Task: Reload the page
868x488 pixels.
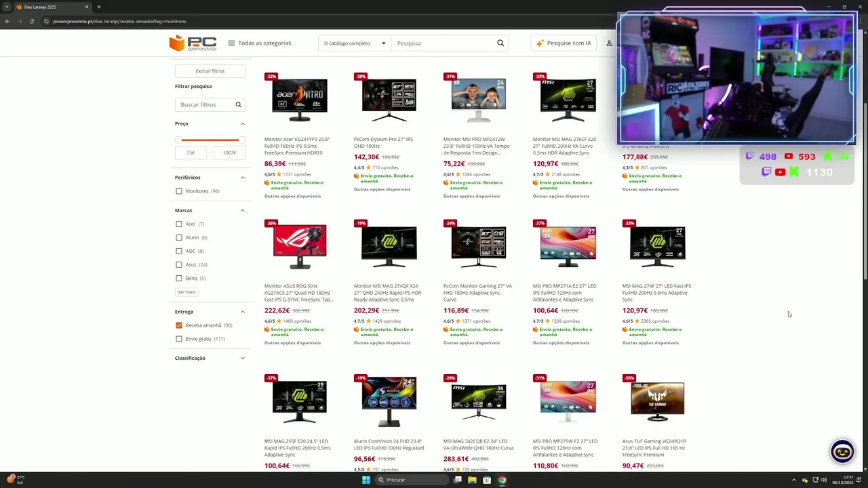Action: 32,21
